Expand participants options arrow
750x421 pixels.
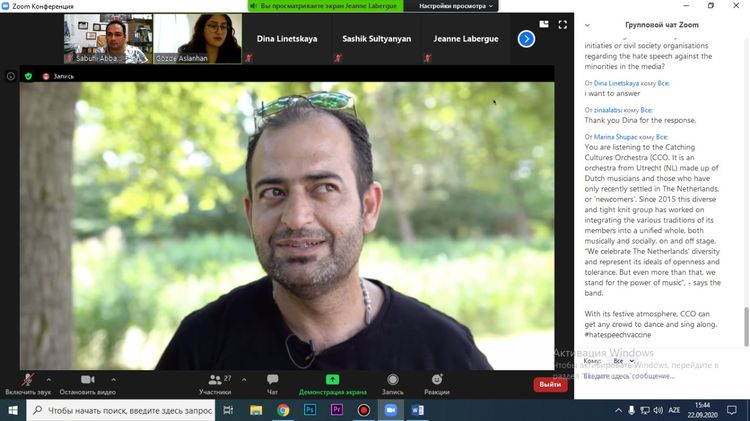(244, 380)
